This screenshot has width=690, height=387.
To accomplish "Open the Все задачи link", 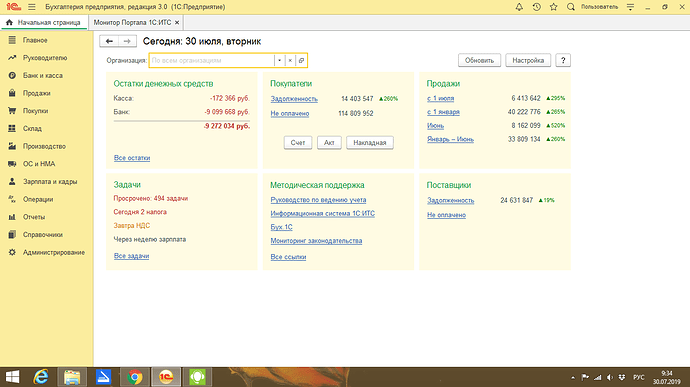I will tap(131, 256).
